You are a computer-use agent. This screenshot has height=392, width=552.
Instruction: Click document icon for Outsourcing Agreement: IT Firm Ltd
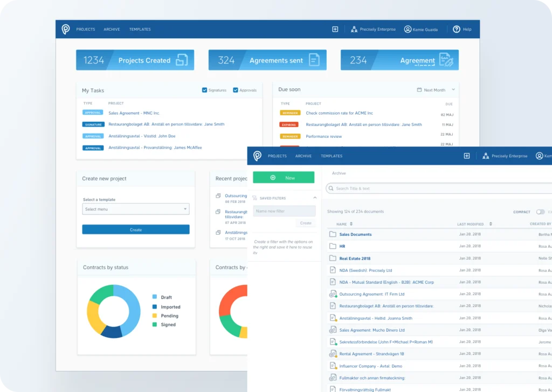(x=333, y=294)
